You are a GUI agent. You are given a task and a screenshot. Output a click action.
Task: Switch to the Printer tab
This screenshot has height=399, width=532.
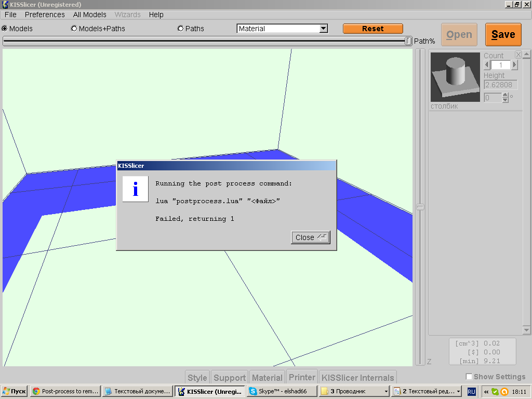[302, 377]
